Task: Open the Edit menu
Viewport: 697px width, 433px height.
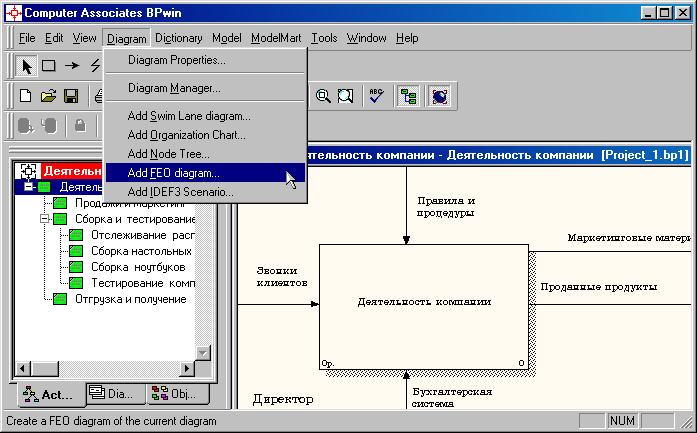Action: 54,38
